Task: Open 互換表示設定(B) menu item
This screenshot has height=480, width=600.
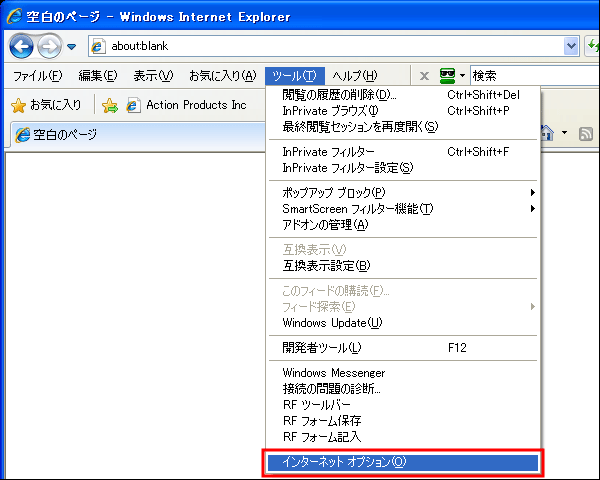Action: (403, 266)
